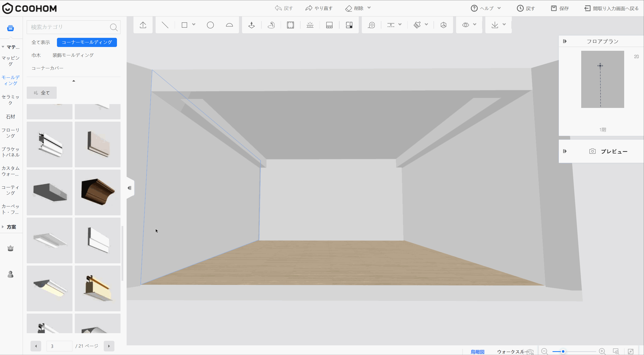Open モールディング sidebar category

coord(11,80)
